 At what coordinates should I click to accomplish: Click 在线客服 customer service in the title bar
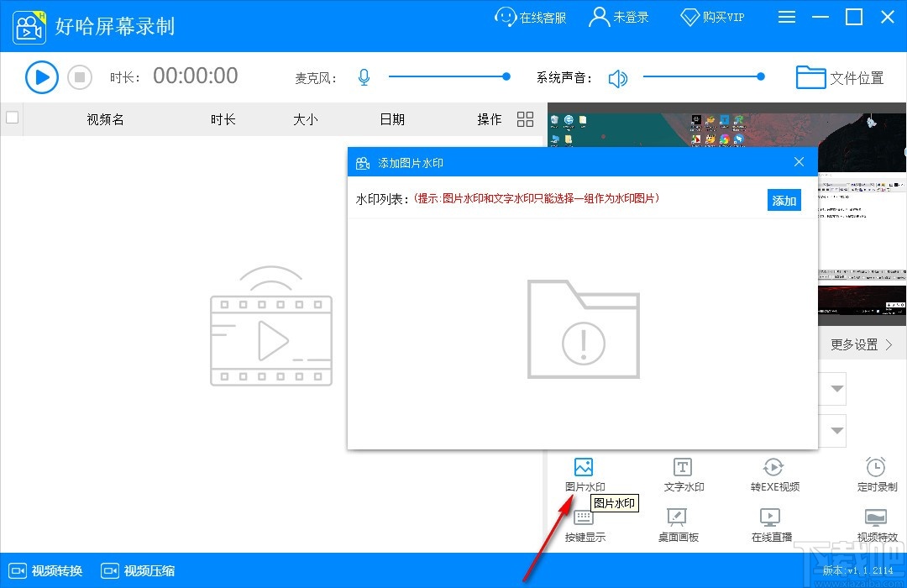coord(530,17)
